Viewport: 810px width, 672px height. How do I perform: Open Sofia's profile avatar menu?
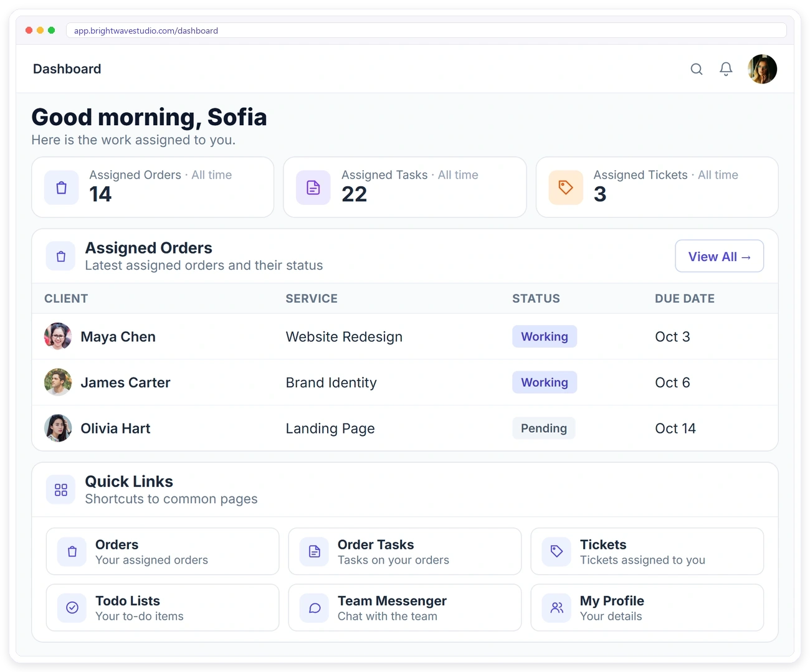[763, 69]
